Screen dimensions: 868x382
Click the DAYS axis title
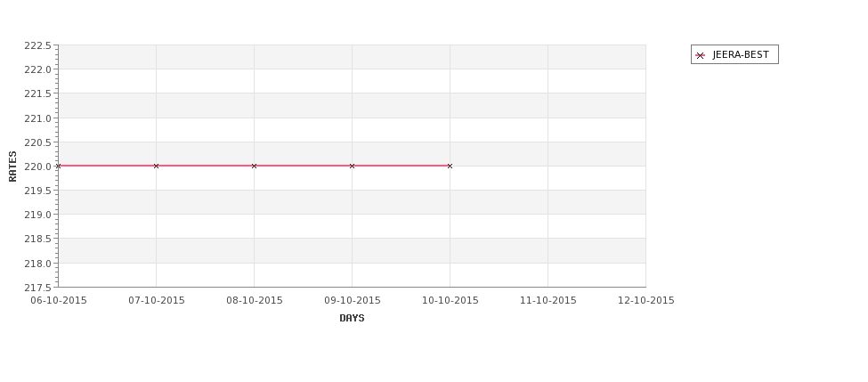[x=352, y=318]
